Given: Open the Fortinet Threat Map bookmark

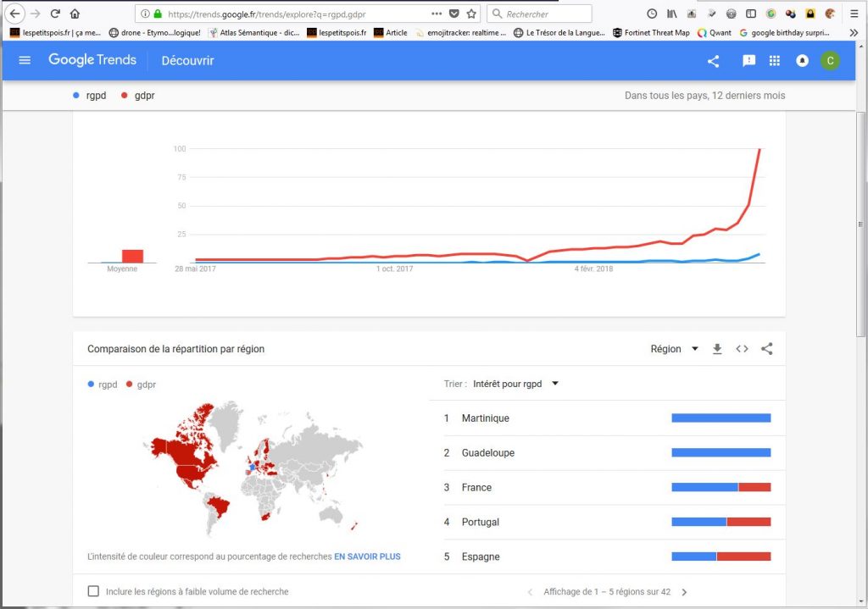Looking at the screenshot, I should [651, 33].
